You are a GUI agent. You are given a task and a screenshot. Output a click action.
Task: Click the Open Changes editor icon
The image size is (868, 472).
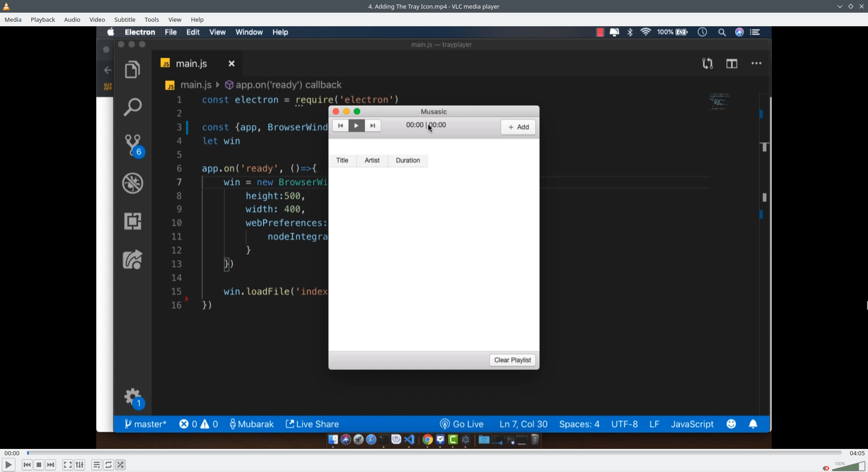tap(708, 64)
